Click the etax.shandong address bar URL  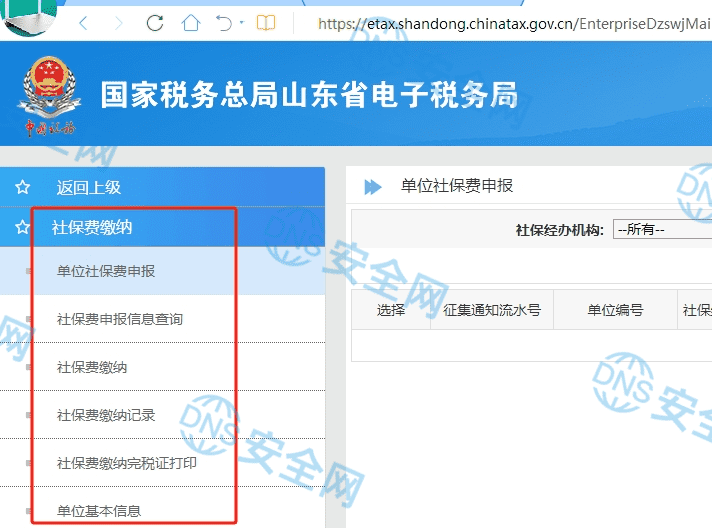[x=513, y=23]
